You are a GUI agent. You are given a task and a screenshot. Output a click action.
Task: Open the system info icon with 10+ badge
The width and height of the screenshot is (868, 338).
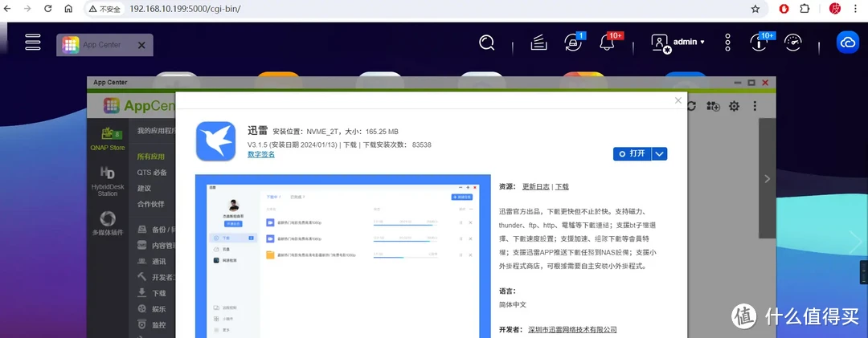[759, 42]
